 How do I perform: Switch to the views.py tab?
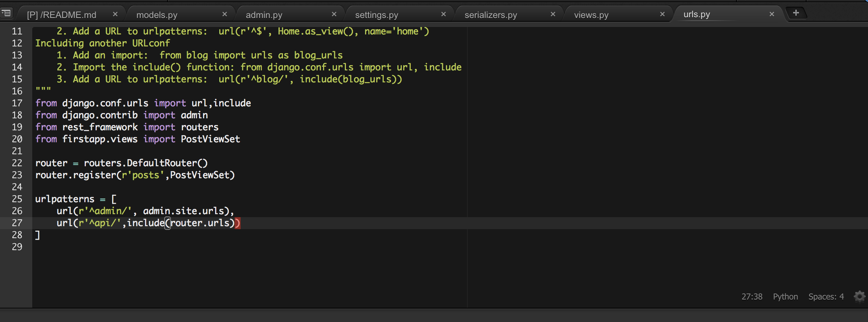click(x=591, y=15)
